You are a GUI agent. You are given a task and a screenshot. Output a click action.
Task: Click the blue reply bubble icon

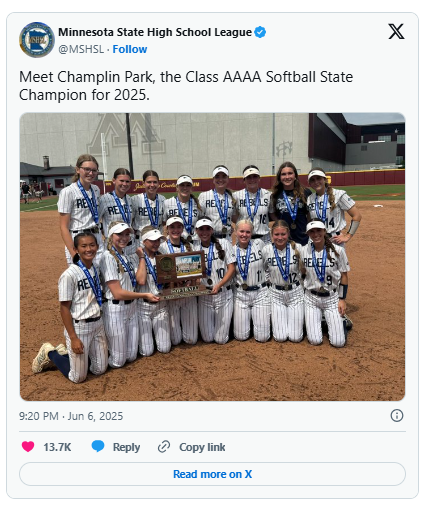coord(98,447)
